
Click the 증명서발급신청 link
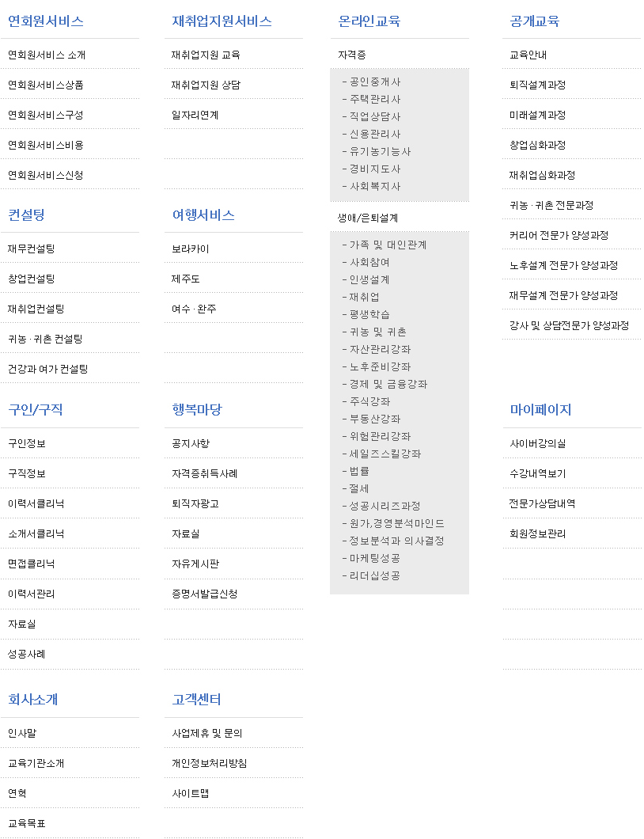204,594
